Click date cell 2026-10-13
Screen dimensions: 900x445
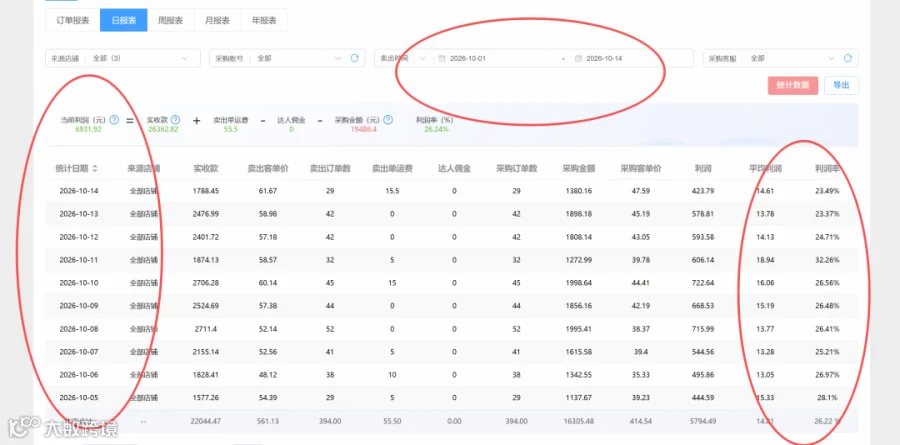79,214
